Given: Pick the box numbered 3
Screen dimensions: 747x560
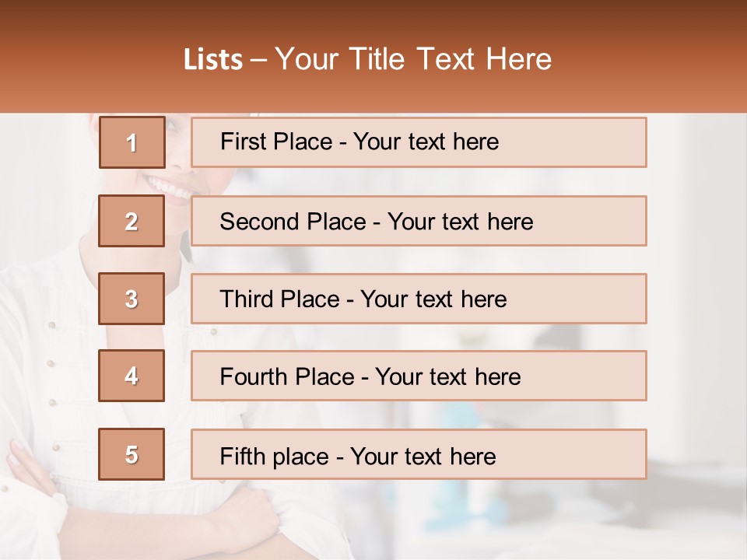Looking at the screenshot, I should 132,299.
